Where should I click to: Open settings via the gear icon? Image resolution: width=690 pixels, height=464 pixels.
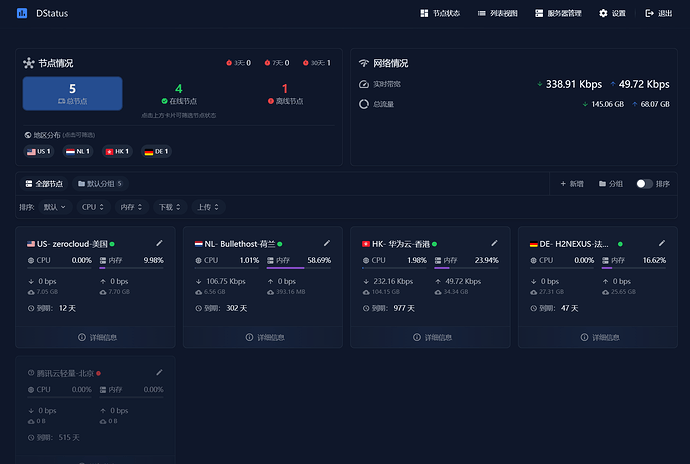click(x=603, y=13)
